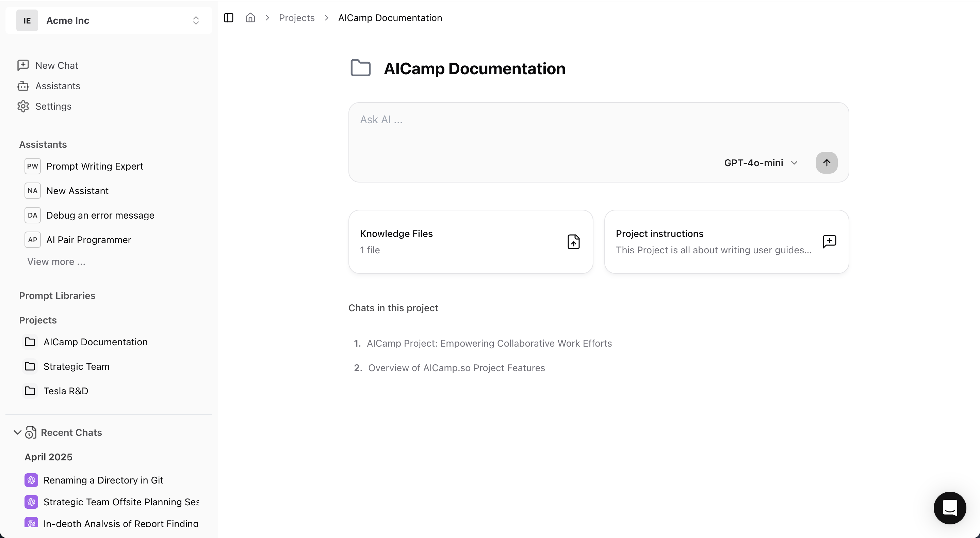Image resolution: width=980 pixels, height=538 pixels.
Task: Click the AICamp Documentation breadcrumb text
Action: click(x=390, y=17)
